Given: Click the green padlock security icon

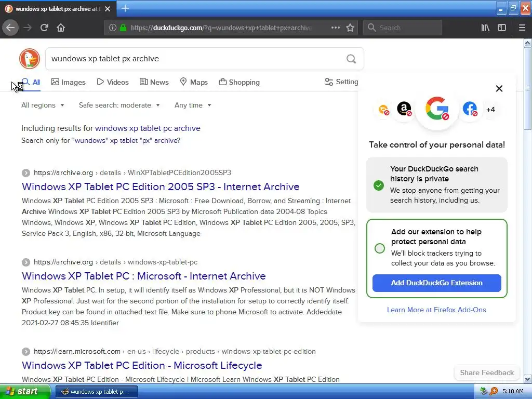Looking at the screenshot, I should point(123,28).
